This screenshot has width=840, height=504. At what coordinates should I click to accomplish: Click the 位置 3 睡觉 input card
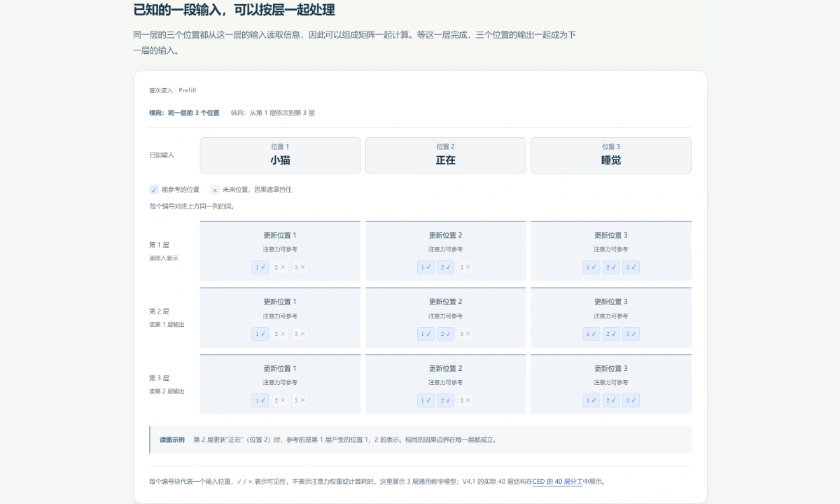[x=611, y=155]
